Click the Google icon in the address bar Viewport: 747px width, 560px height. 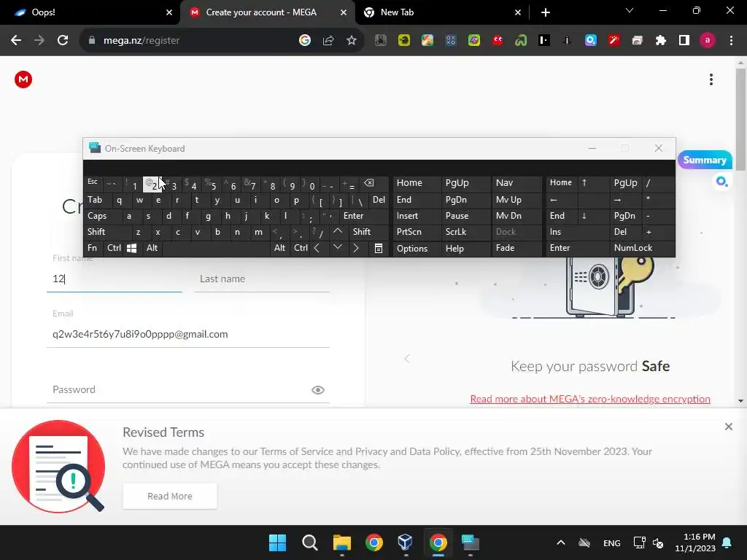coord(305,41)
